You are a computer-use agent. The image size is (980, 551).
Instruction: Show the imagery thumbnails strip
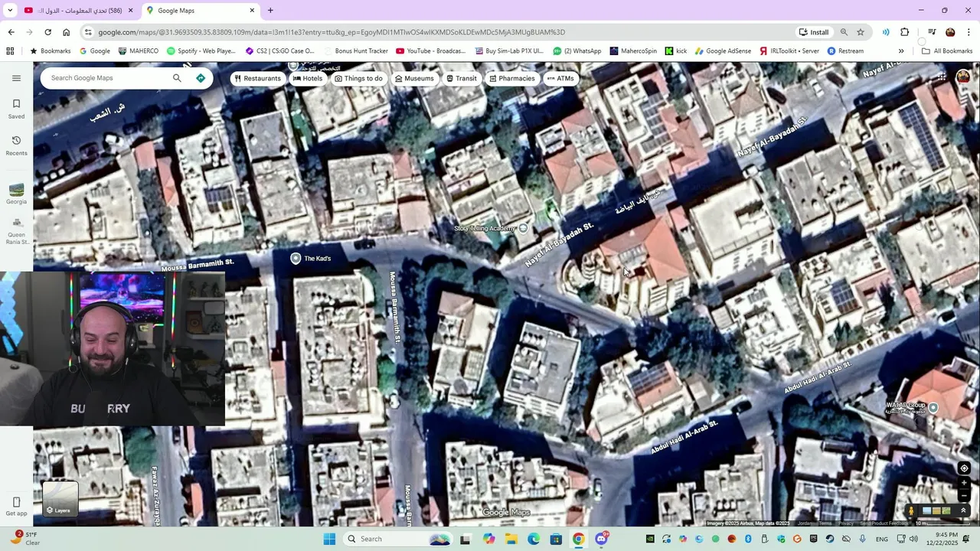pos(936,510)
